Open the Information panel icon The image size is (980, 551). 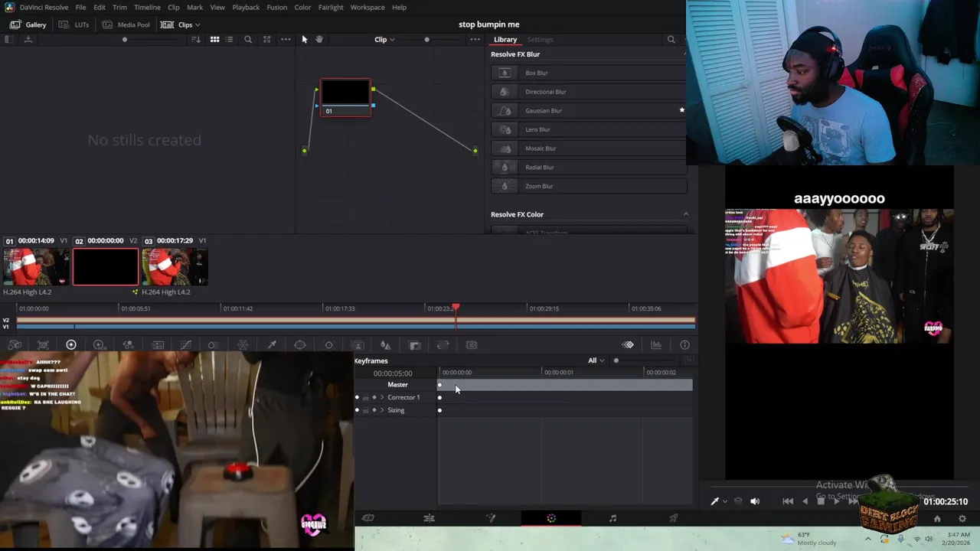coord(684,345)
